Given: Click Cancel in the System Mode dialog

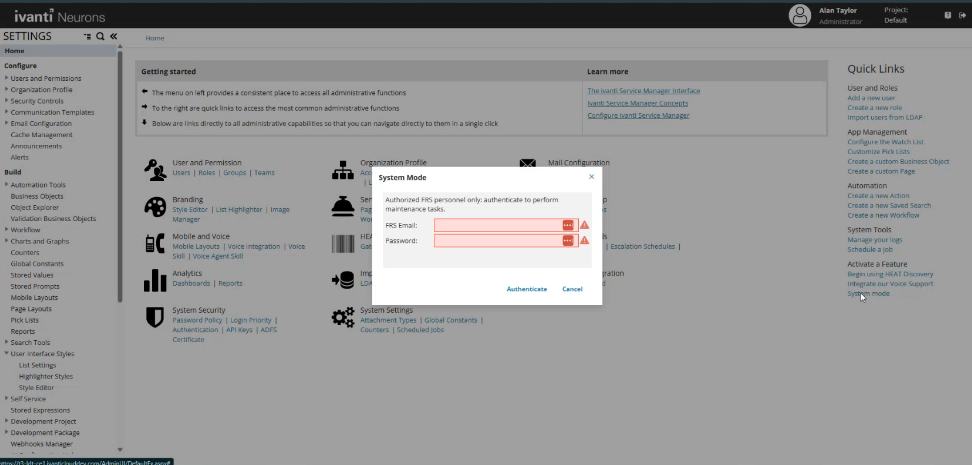Looking at the screenshot, I should point(572,289).
